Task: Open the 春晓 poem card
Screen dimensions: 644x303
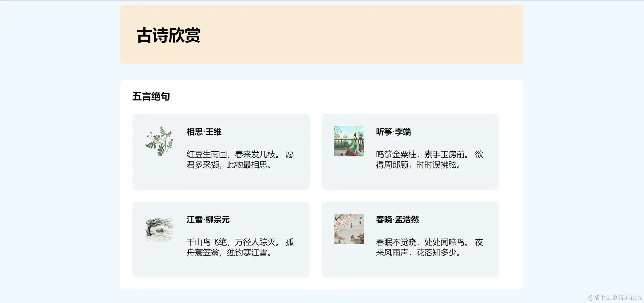Action: (410, 239)
